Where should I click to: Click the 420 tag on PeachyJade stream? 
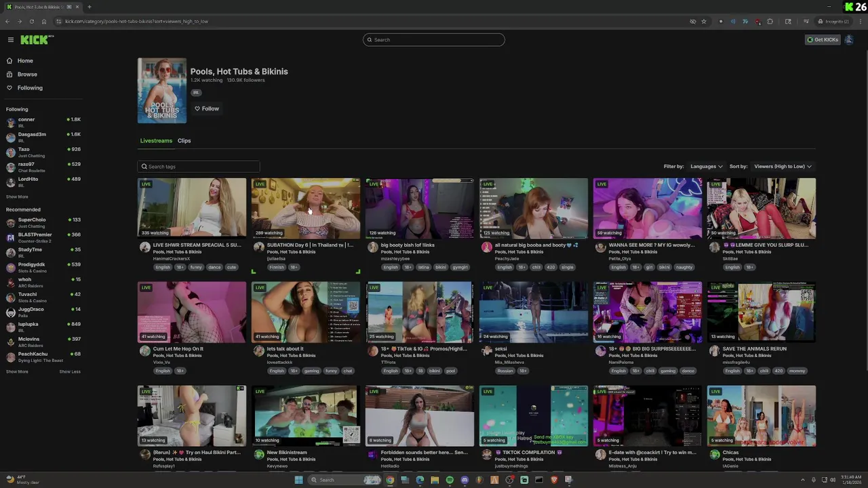click(550, 267)
